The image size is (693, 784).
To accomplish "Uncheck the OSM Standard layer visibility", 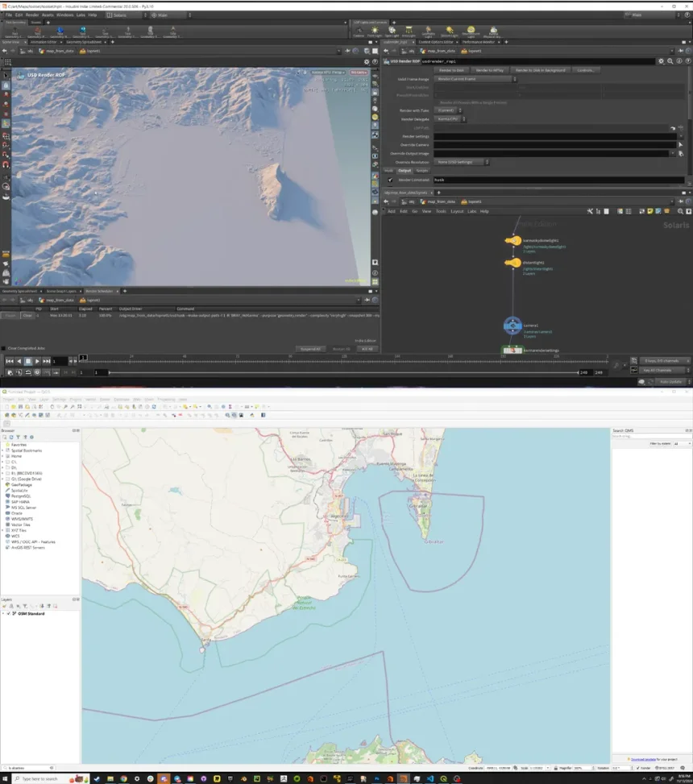I will coord(9,613).
